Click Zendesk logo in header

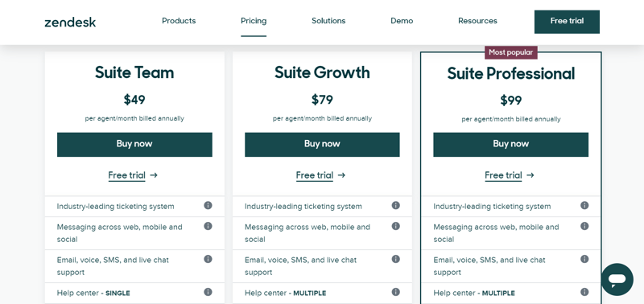70,23
